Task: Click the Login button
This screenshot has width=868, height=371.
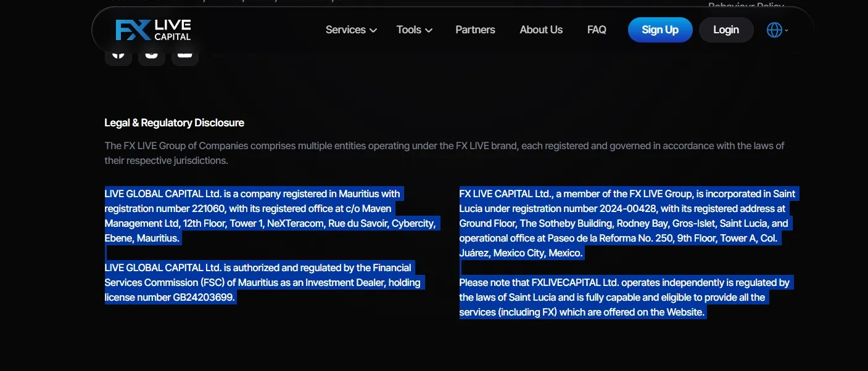Action: (726, 30)
